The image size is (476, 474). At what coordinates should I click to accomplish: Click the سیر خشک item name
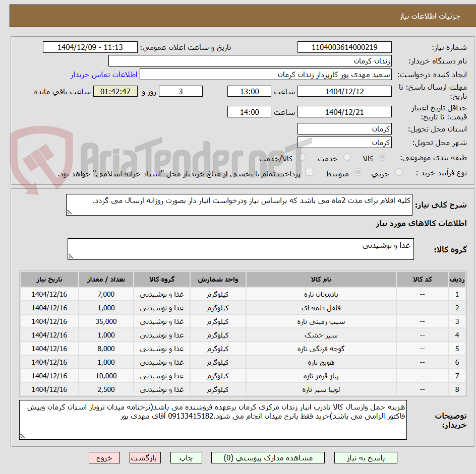pos(321,335)
